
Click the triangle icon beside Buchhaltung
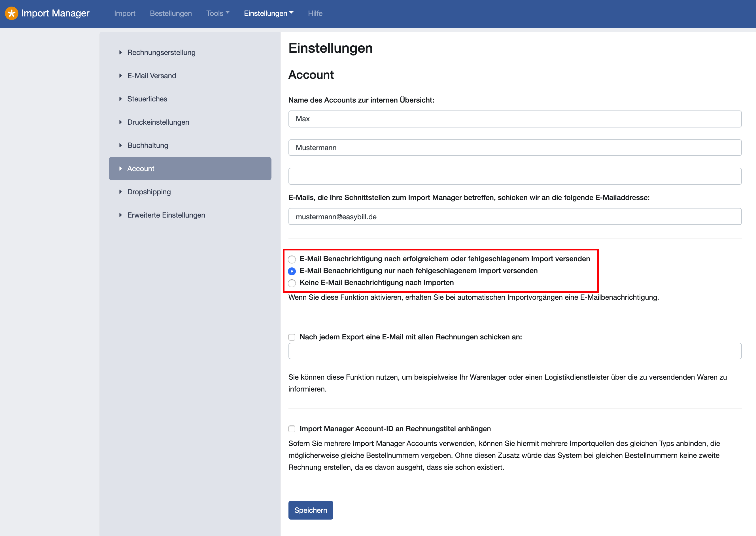[120, 145]
